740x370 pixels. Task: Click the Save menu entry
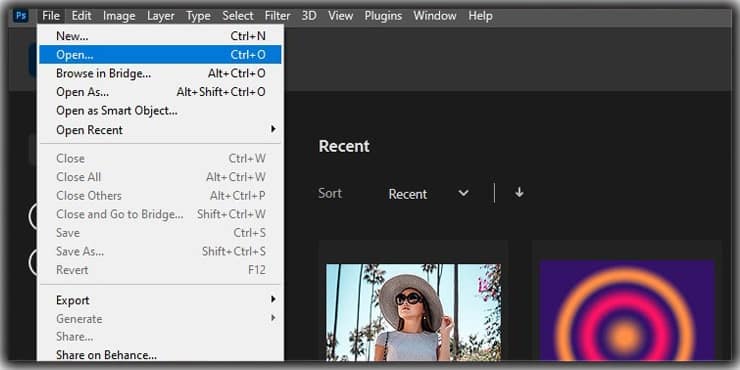tap(160, 233)
